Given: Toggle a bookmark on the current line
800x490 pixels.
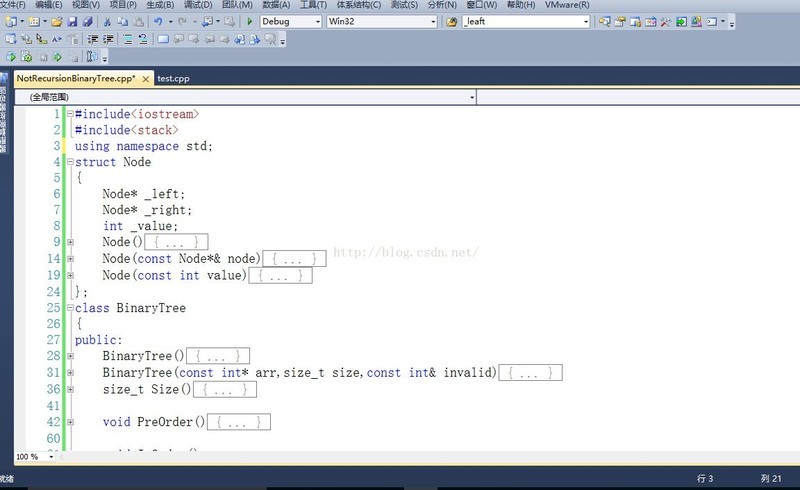Looking at the screenshot, I should click(x=163, y=39).
